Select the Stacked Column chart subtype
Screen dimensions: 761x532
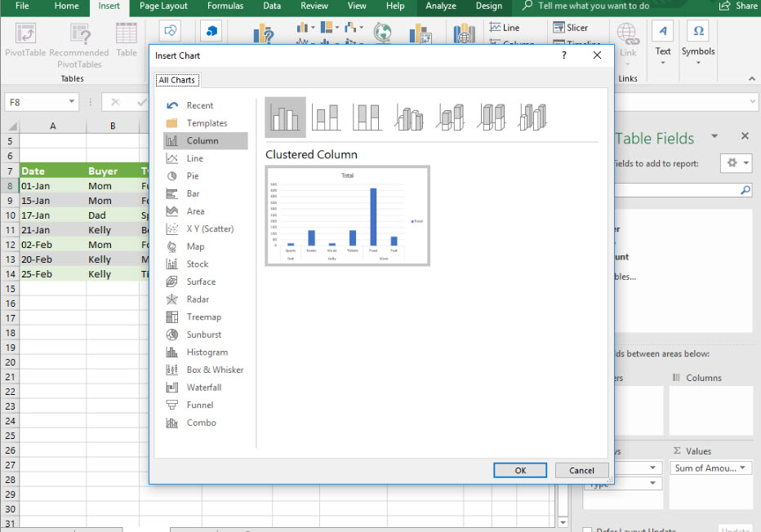(327, 117)
